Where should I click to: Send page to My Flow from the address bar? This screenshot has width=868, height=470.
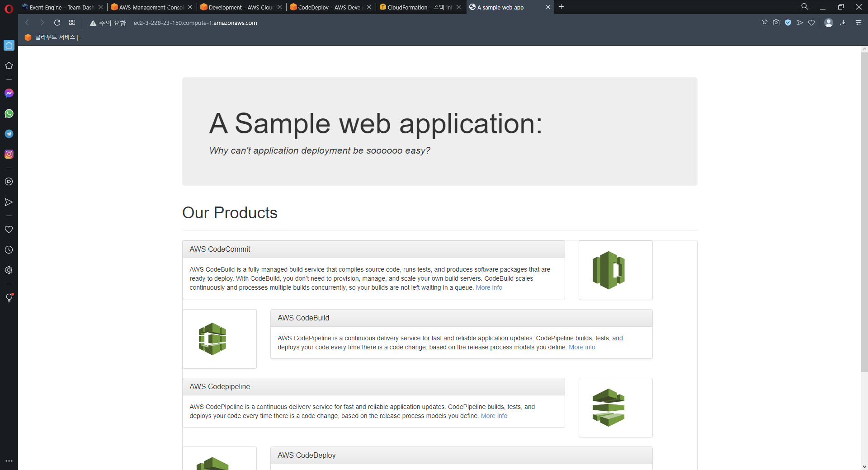coord(800,23)
